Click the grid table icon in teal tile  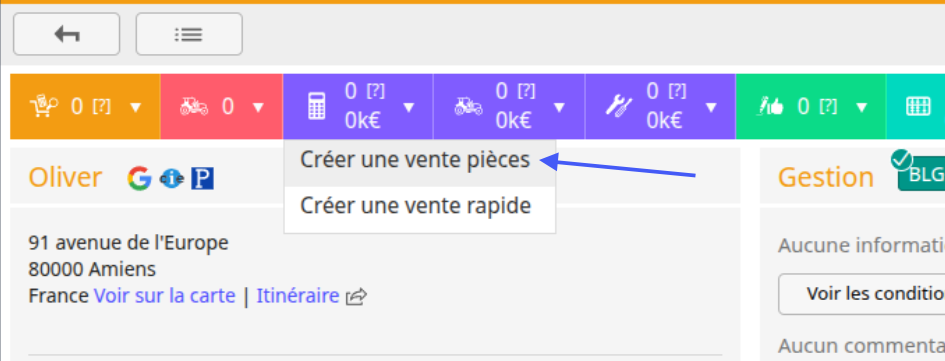(918, 107)
